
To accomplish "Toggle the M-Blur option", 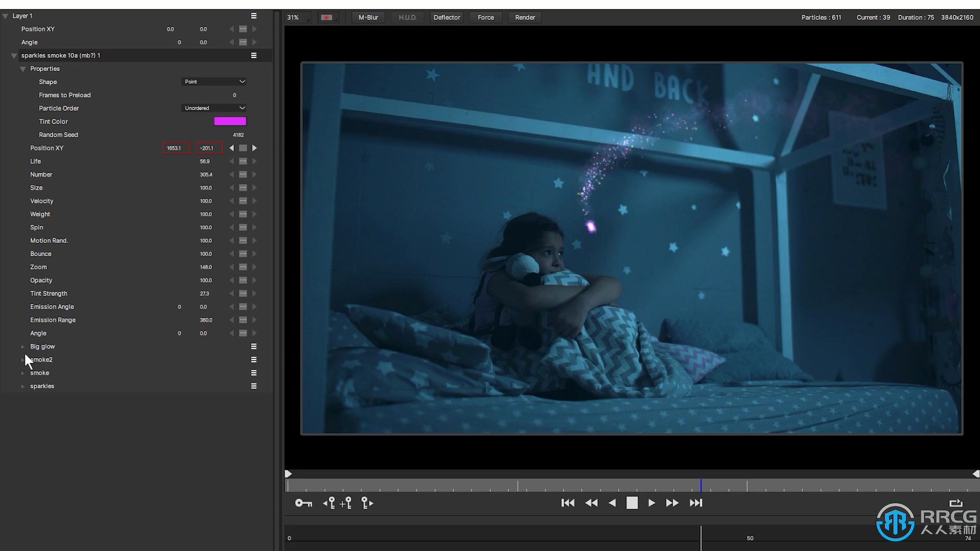I will coord(368,17).
